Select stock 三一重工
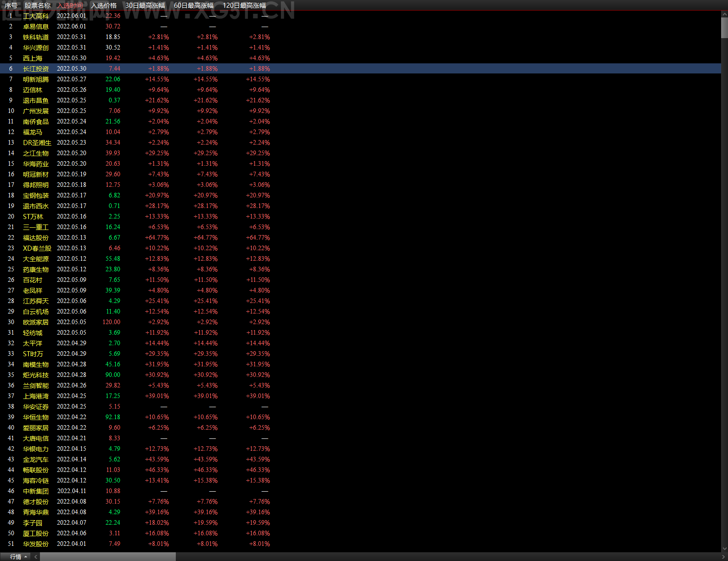728x561 pixels. point(36,227)
